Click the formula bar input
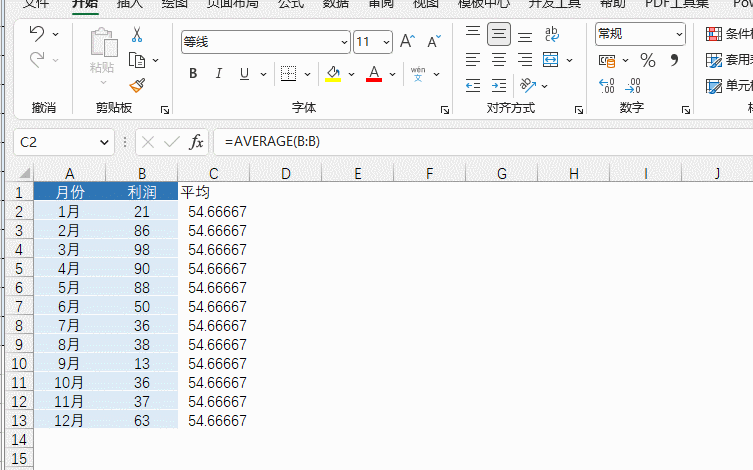 483,142
